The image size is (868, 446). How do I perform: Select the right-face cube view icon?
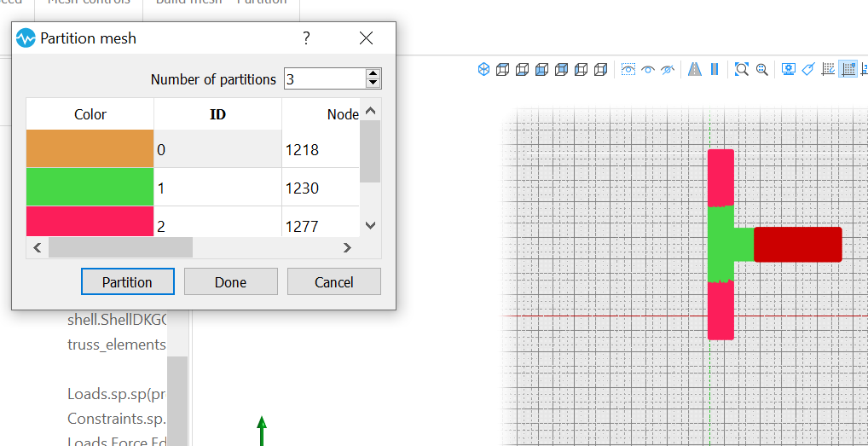(600, 69)
